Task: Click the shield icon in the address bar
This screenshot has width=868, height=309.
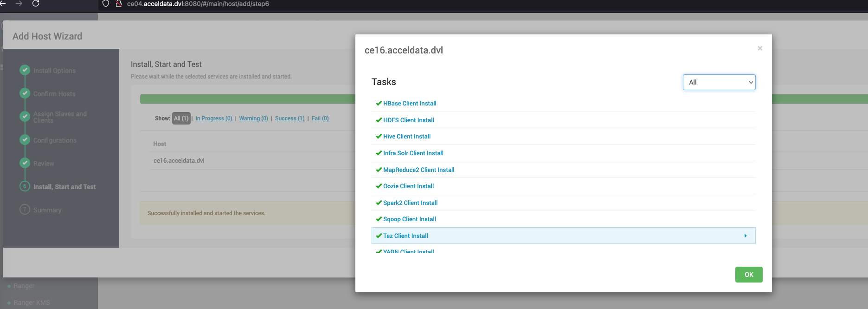Action: click(106, 4)
